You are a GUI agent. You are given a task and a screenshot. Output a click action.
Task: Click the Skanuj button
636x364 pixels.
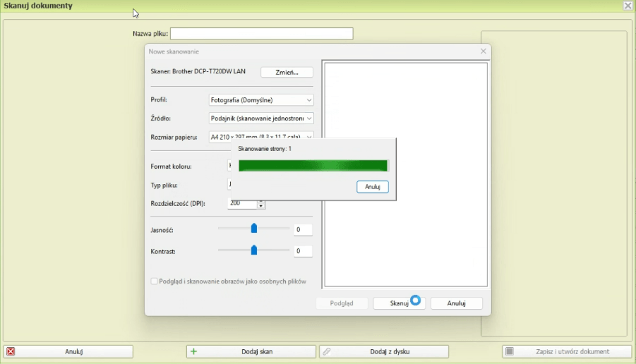click(399, 303)
